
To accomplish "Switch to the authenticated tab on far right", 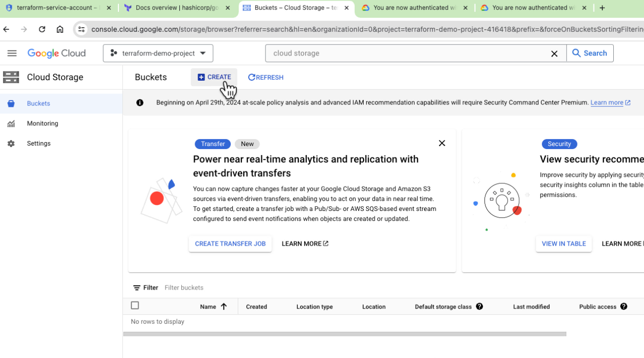I will [x=530, y=7].
